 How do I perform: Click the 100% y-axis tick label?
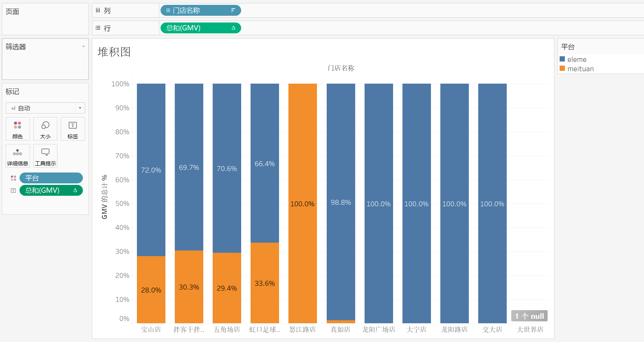pos(120,84)
